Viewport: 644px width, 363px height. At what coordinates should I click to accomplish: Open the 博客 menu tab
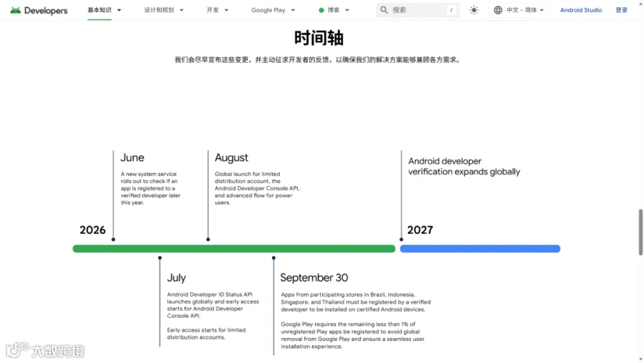[333, 10]
